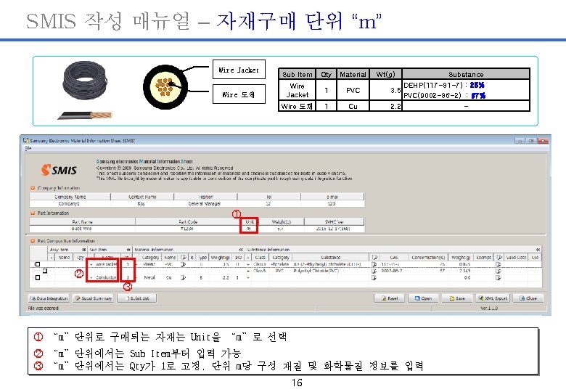This screenshot has width=566, height=392.
Task: Open material lookup icon in Wire Jacket row
Action: (x=184, y=264)
